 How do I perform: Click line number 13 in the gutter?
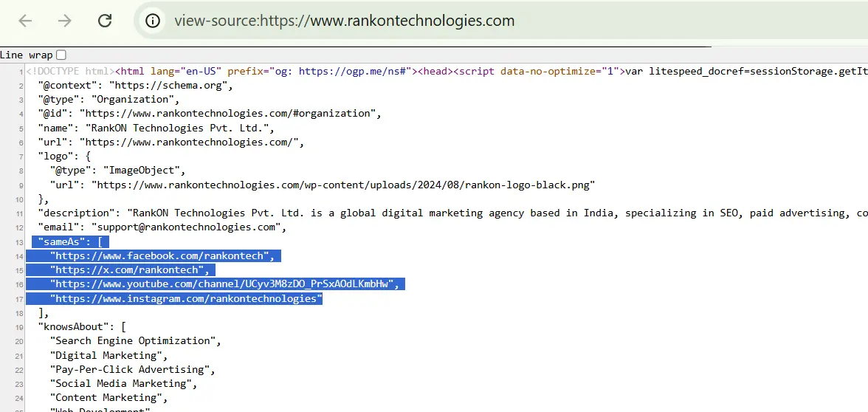click(x=20, y=242)
